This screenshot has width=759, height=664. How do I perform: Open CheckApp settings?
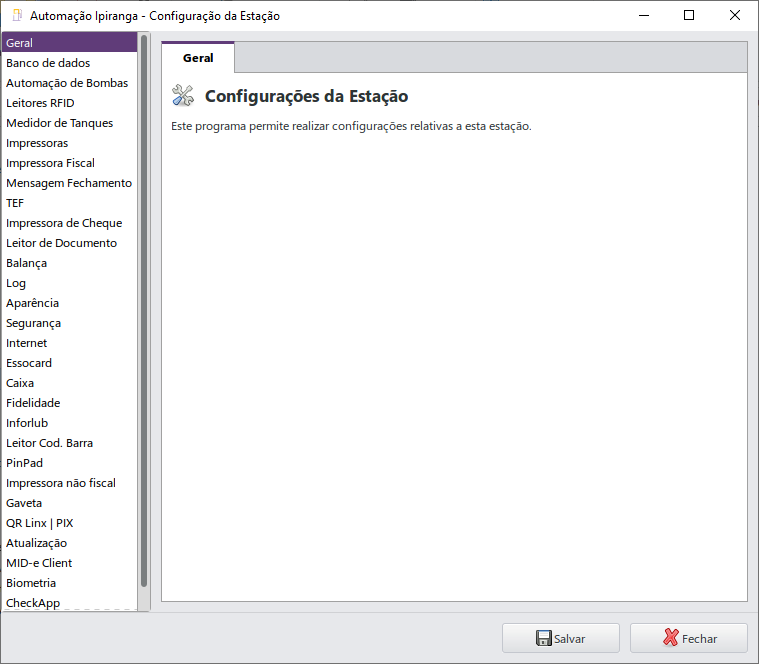coord(70,603)
